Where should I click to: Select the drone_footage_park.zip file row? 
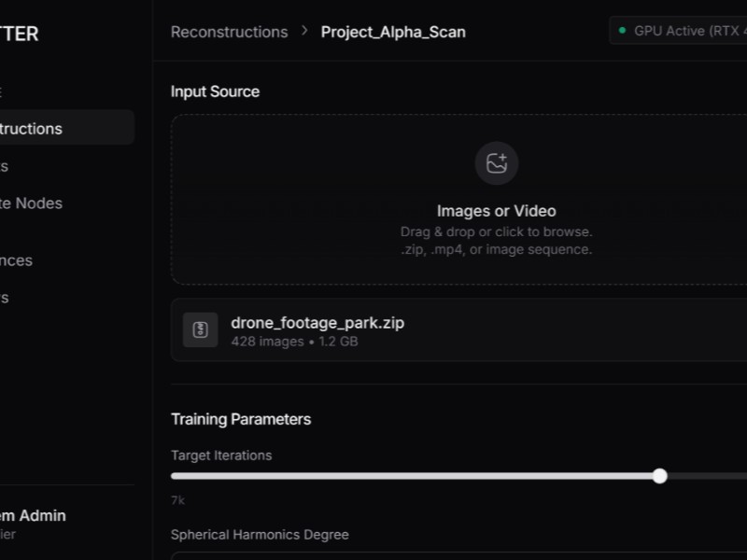coord(458,329)
